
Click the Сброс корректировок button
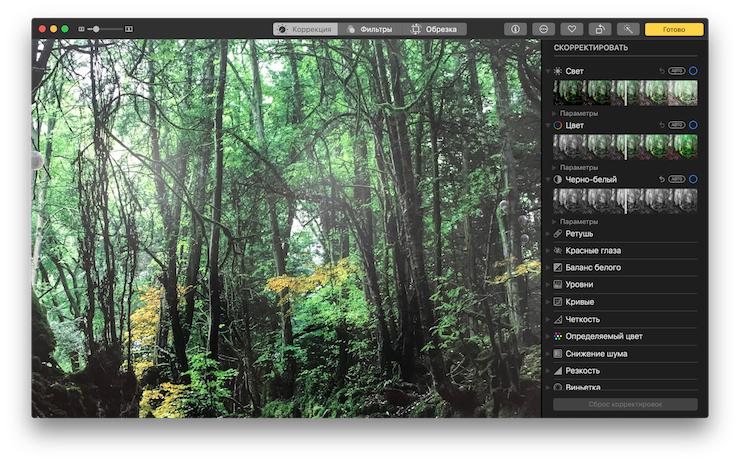(625, 404)
